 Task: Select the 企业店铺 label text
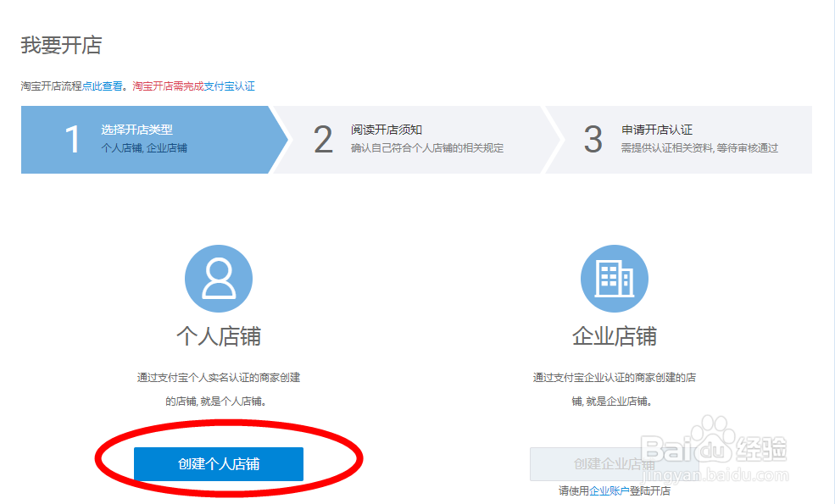615,335
